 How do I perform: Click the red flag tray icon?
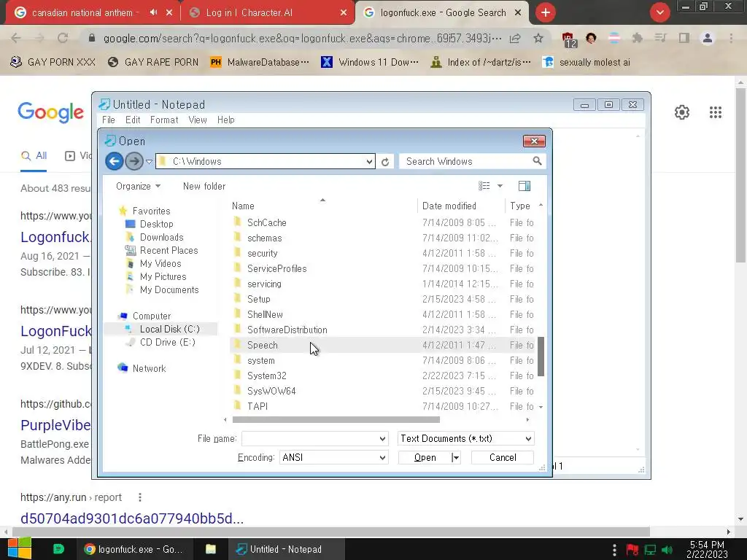(632, 550)
